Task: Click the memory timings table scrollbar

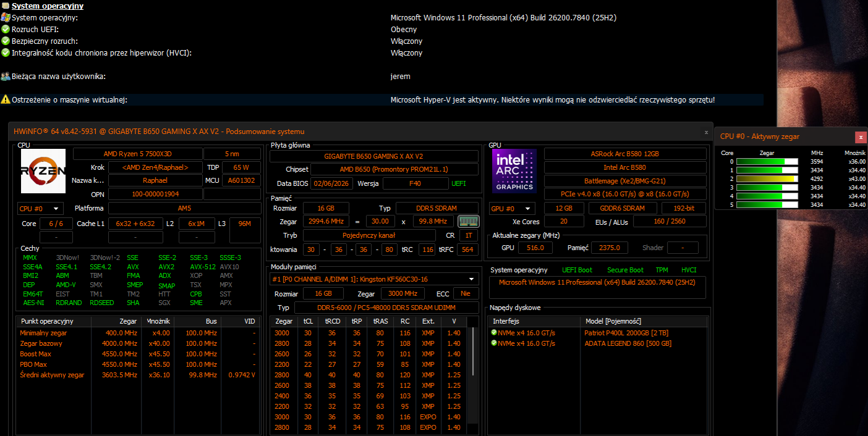Action: tap(474, 371)
